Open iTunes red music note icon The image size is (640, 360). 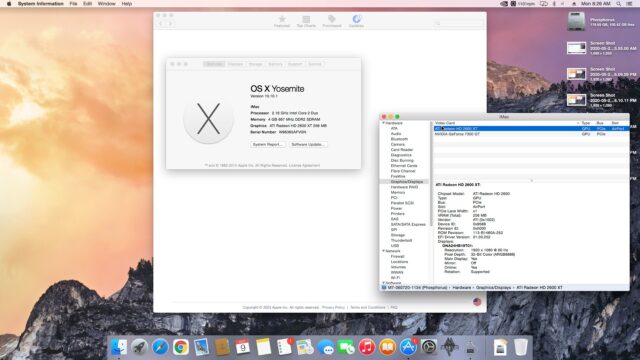pyautogui.click(x=367, y=347)
